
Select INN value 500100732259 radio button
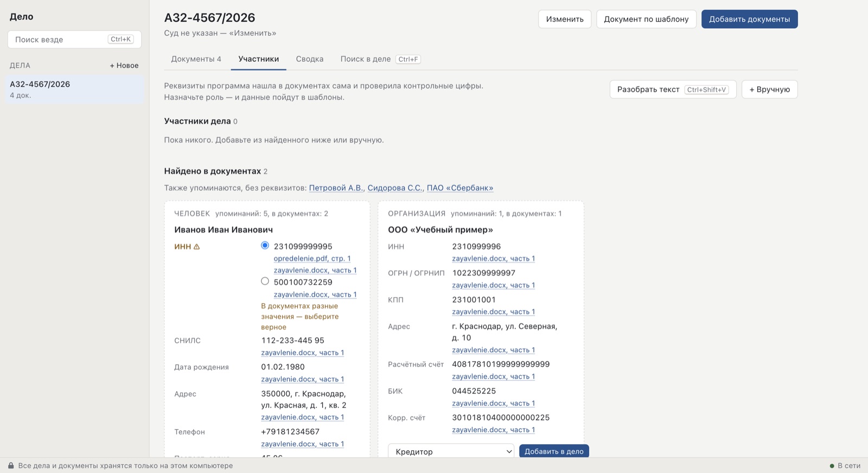tap(265, 281)
